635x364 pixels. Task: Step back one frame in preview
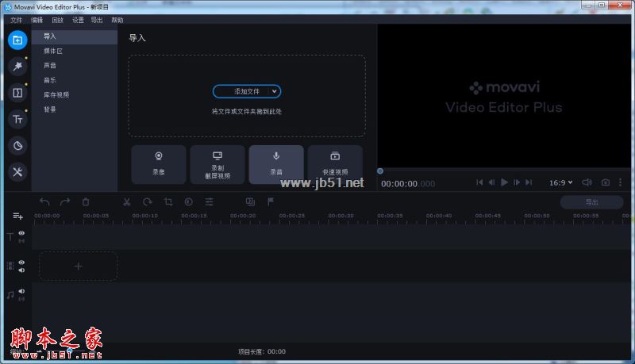pyautogui.click(x=491, y=182)
